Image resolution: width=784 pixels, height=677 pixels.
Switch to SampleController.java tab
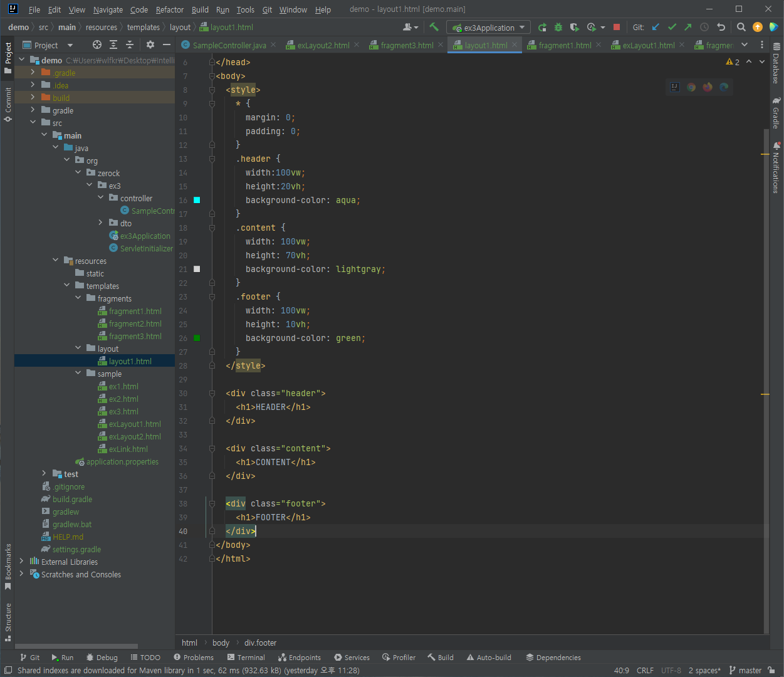pos(229,45)
